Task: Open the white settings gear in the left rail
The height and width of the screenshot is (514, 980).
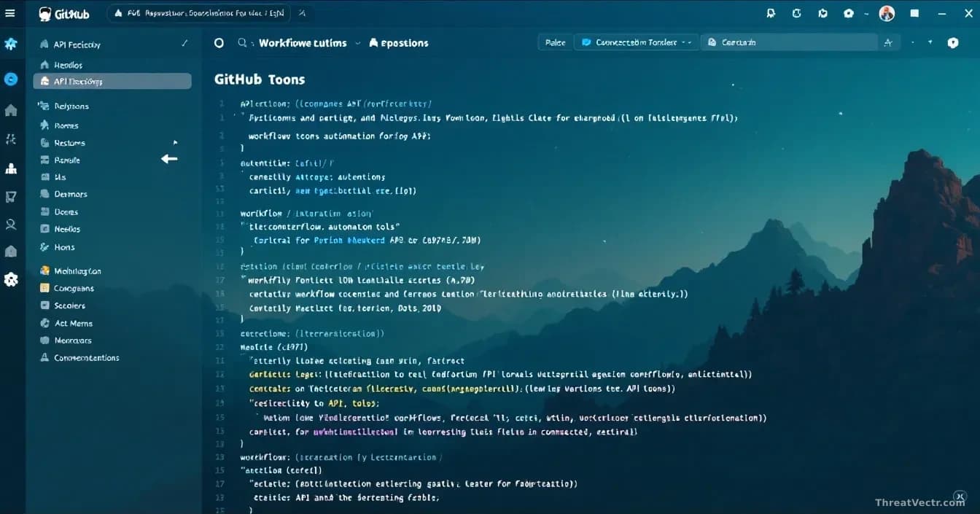Action: [x=11, y=279]
